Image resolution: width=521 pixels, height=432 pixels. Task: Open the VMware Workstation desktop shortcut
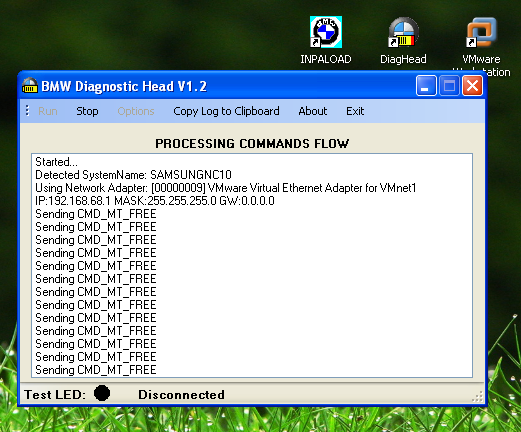(x=481, y=47)
